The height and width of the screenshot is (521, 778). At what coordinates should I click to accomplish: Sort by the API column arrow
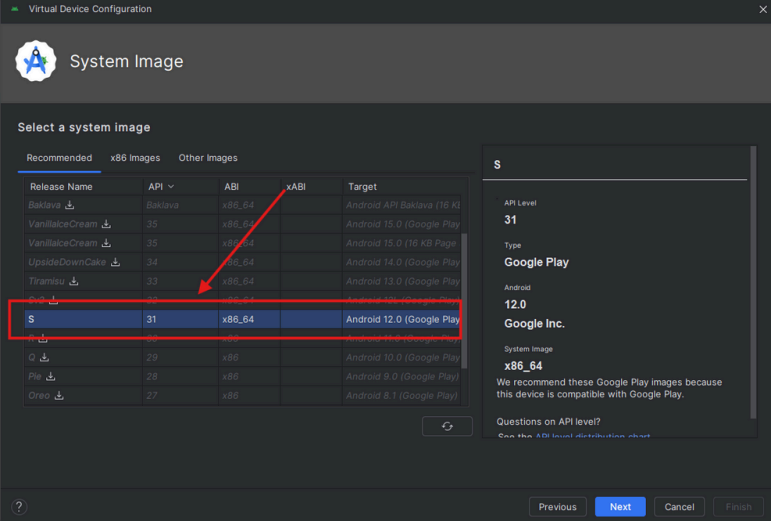pos(171,187)
